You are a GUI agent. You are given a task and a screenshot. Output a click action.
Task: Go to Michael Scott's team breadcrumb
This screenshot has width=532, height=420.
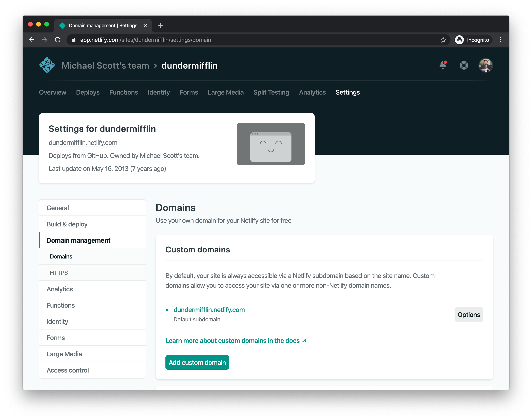(105, 66)
